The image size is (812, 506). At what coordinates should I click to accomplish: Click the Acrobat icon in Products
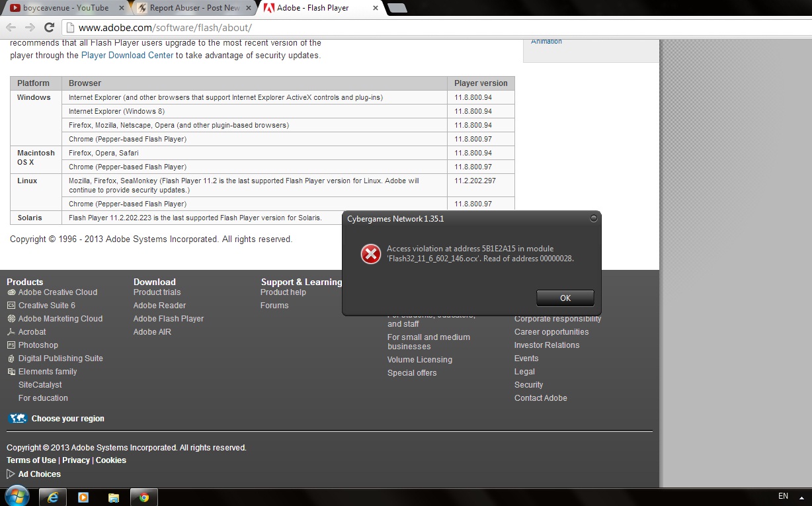point(11,332)
